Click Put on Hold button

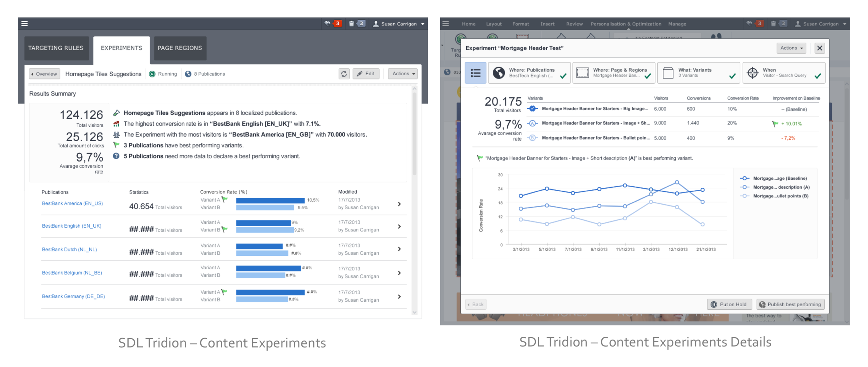729,304
